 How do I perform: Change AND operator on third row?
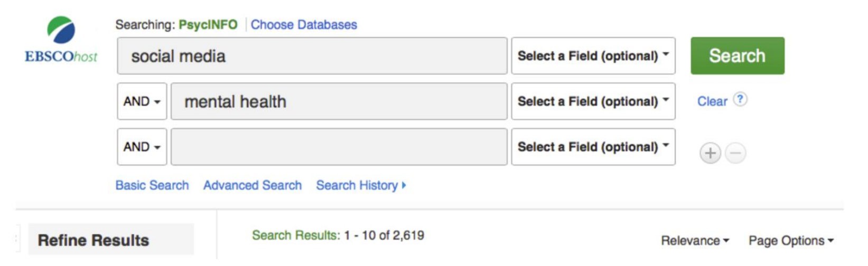point(142,147)
